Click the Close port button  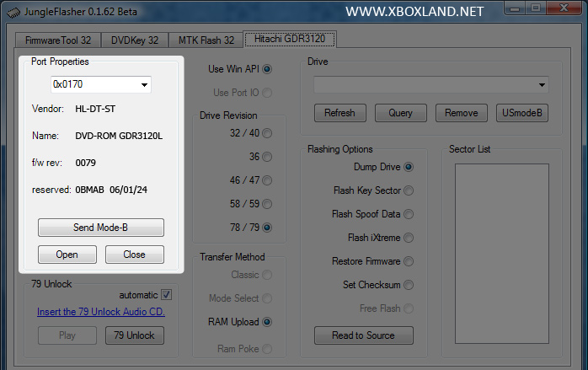pyautogui.click(x=134, y=255)
